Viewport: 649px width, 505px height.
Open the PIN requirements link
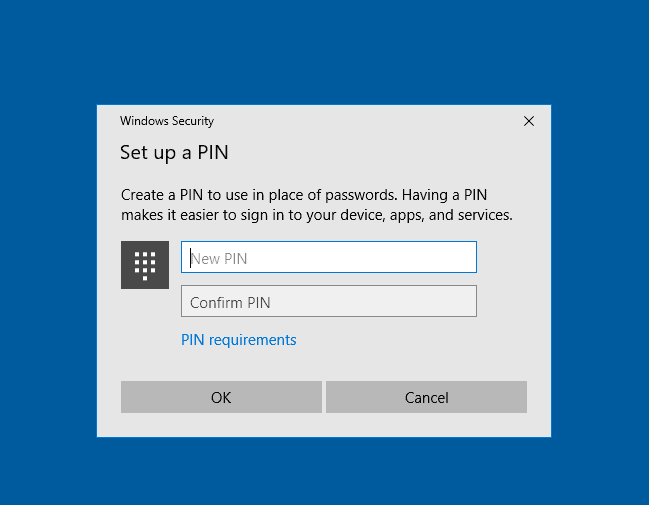pos(239,340)
